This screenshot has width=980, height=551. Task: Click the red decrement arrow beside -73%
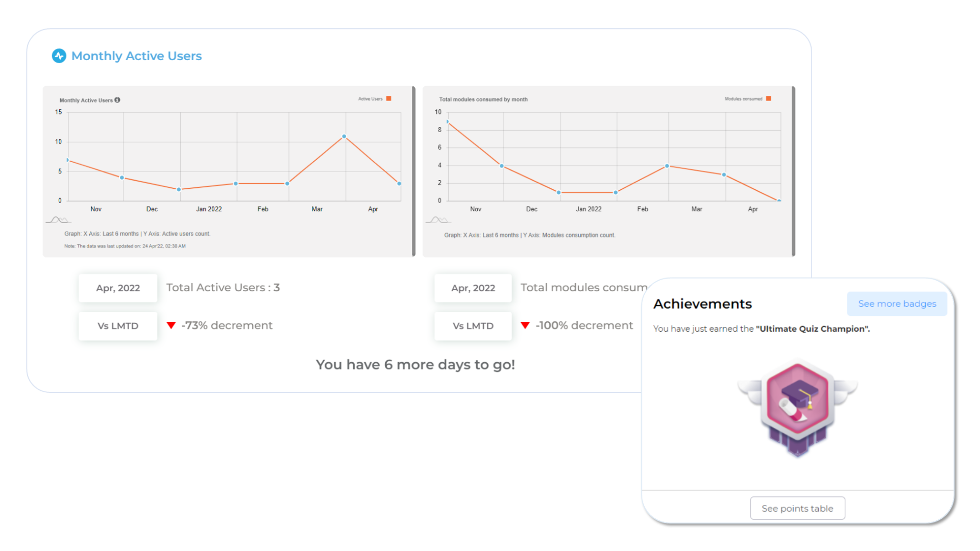pos(171,325)
